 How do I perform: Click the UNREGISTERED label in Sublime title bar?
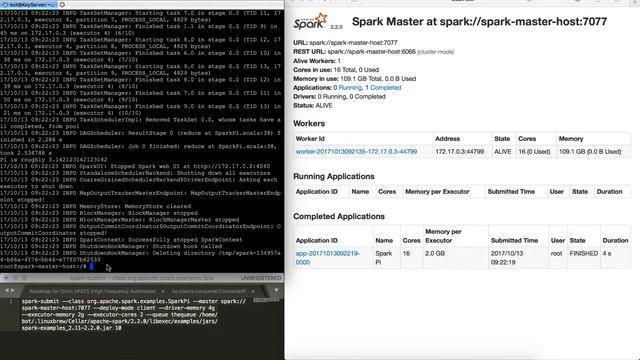click(261, 278)
